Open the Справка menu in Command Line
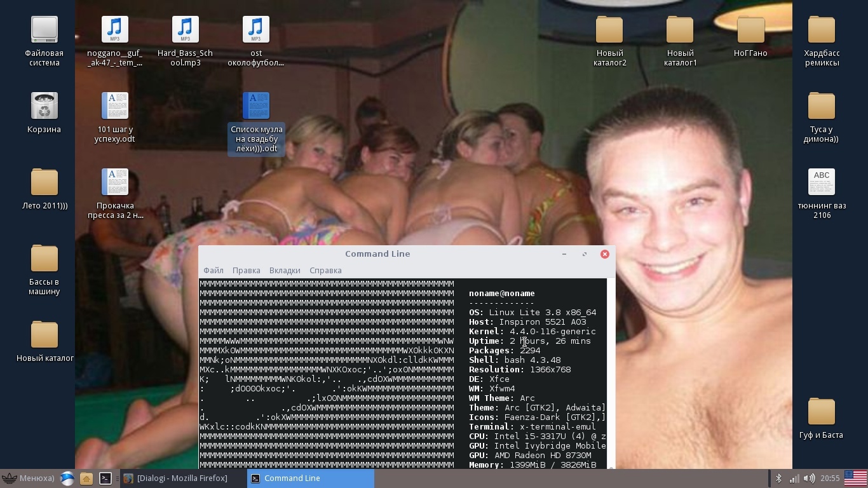Screen dimensions: 868x488 tap(325, 270)
